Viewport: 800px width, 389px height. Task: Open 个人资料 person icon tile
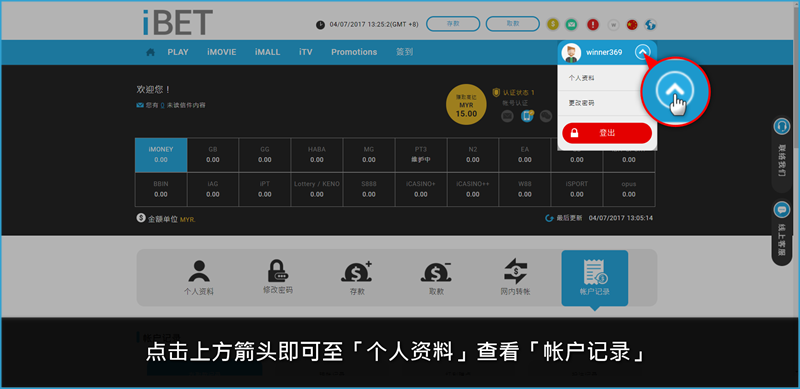(198, 278)
